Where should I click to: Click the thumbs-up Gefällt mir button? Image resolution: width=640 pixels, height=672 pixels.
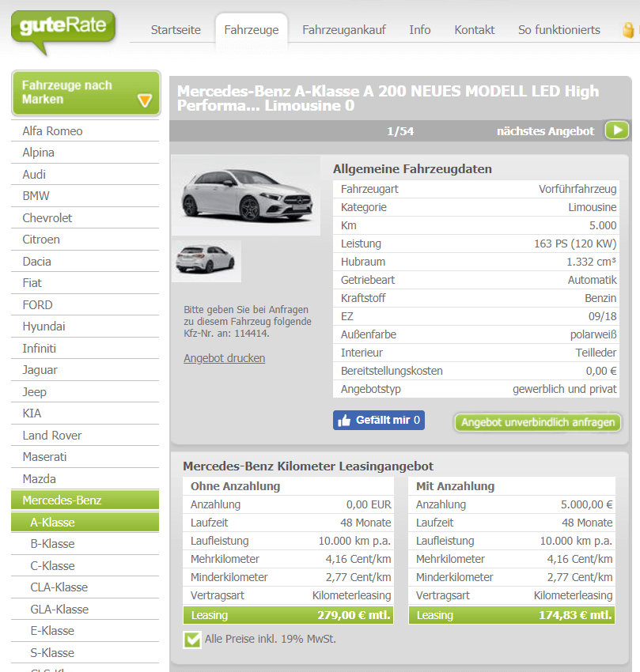(379, 420)
